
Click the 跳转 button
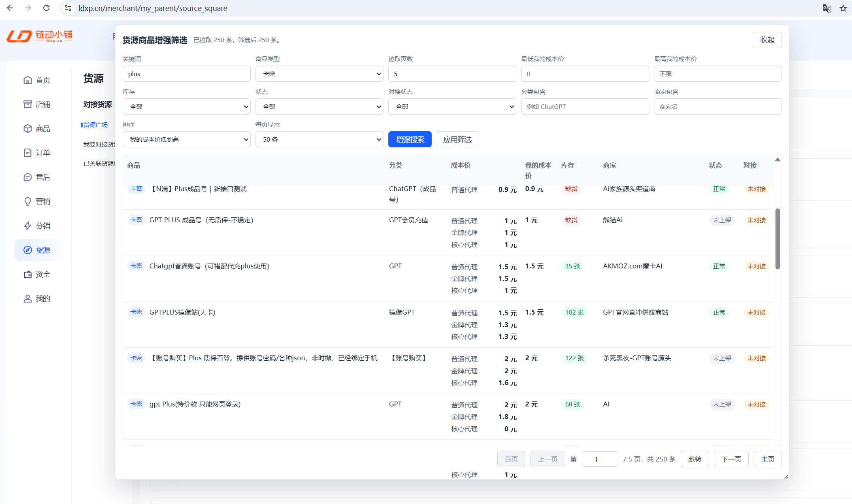click(694, 459)
